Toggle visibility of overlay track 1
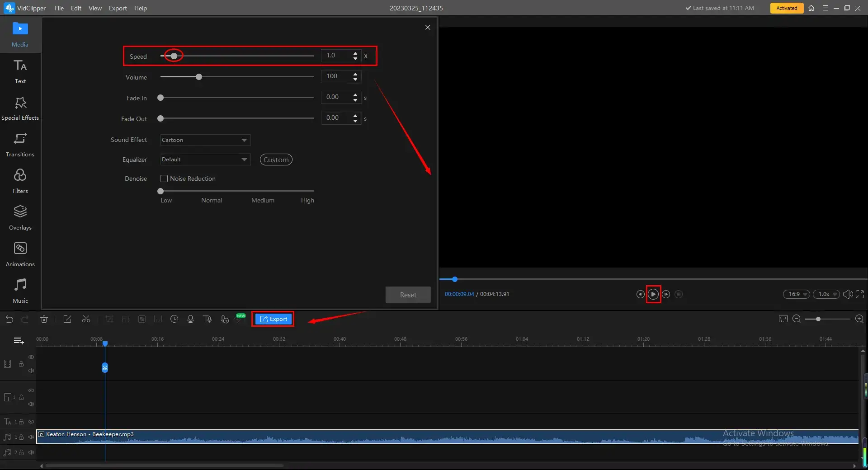This screenshot has width=868, height=470. 31,390
